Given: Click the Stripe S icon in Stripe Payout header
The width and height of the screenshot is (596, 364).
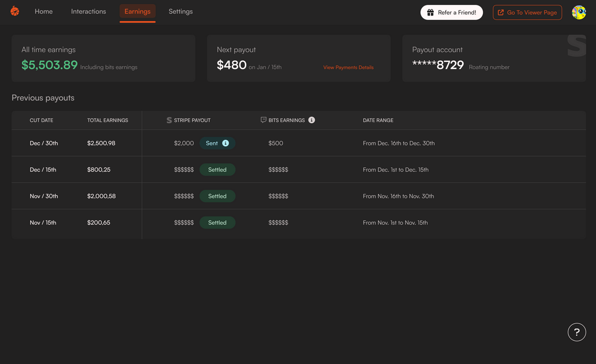Looking at the screenshot, I should 168,120.
